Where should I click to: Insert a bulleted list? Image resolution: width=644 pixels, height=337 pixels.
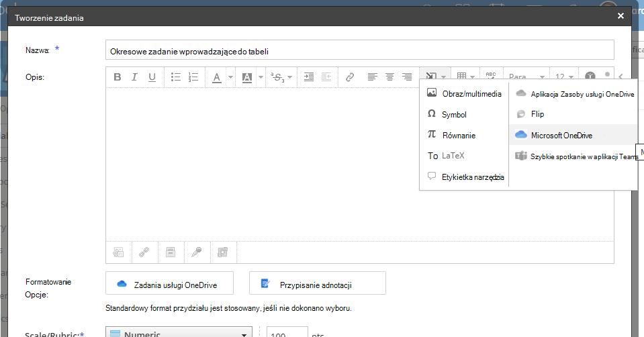[176, 77]
